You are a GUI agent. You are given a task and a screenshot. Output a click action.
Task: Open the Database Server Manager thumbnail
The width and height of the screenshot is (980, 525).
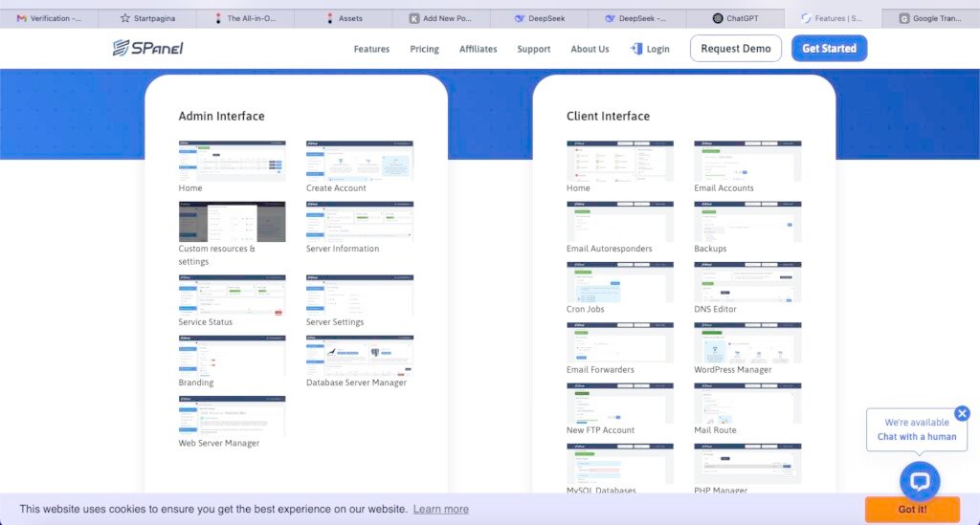pos(359,355)
